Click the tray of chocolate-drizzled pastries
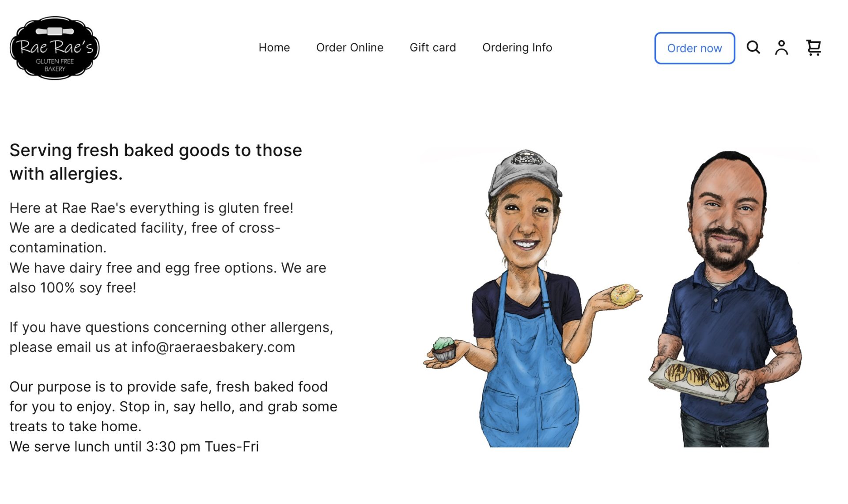Image resolution: width=848 pixels, height=504 pixels. [693, 380]
